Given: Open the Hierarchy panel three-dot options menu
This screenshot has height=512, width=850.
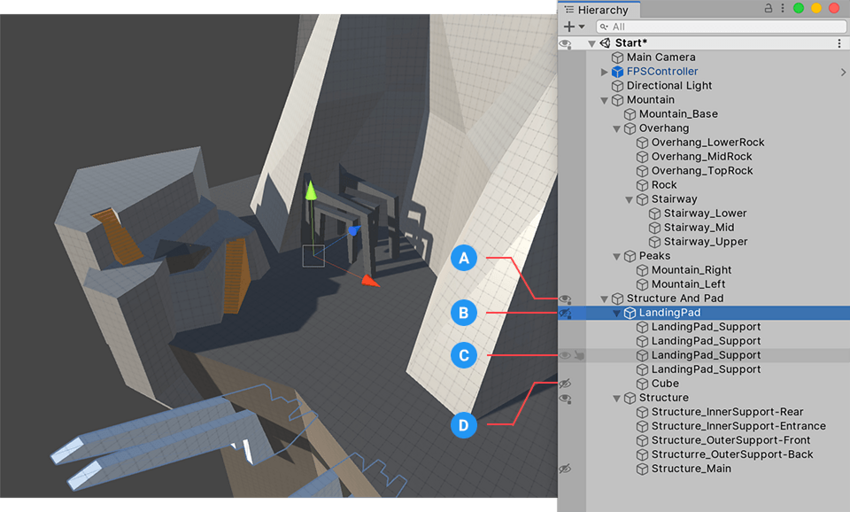Looking at the screenshot, I should tap(781, 9).
